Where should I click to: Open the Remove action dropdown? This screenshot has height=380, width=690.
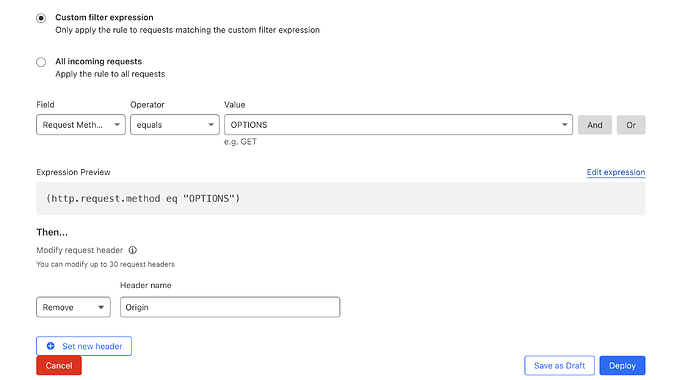pyautogui.click(x=73, y=307)
